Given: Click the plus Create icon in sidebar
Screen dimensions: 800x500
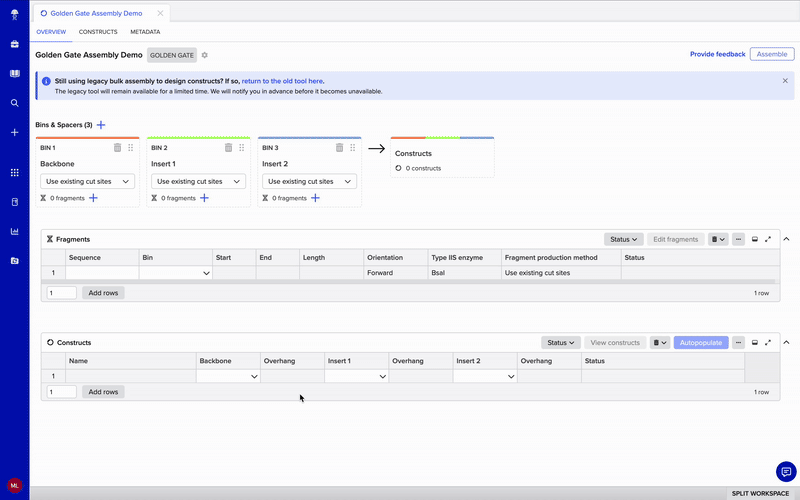Looking at the screenshot, I should [14, 132].
